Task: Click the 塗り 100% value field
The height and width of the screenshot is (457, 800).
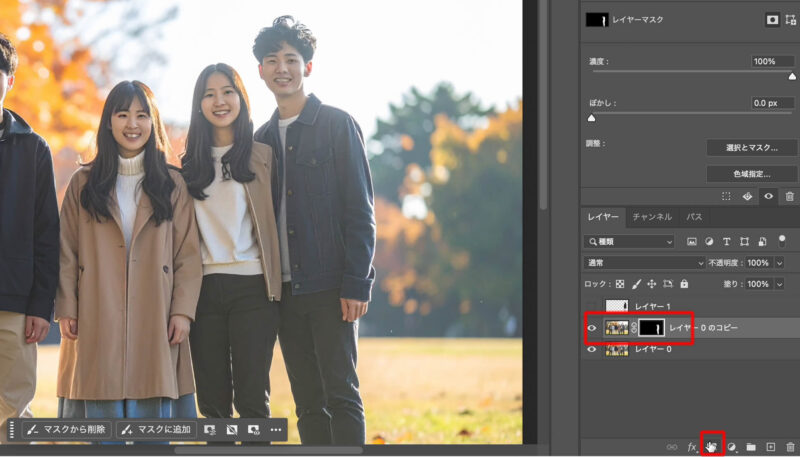Action: click(x=759, y=284)
